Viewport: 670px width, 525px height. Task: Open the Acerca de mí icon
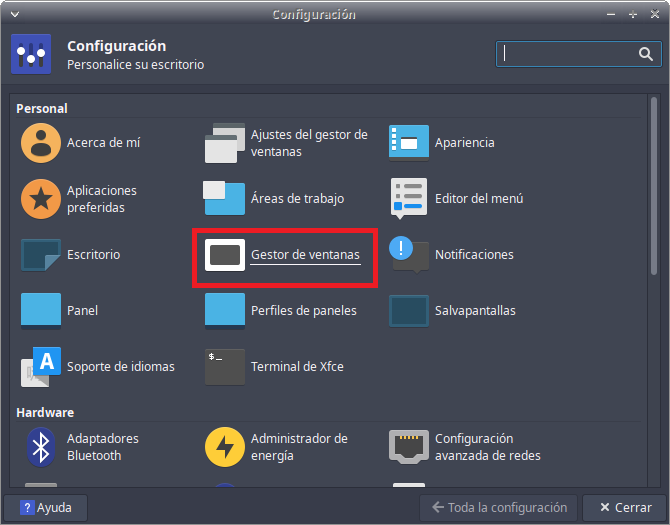click(41, 143)
